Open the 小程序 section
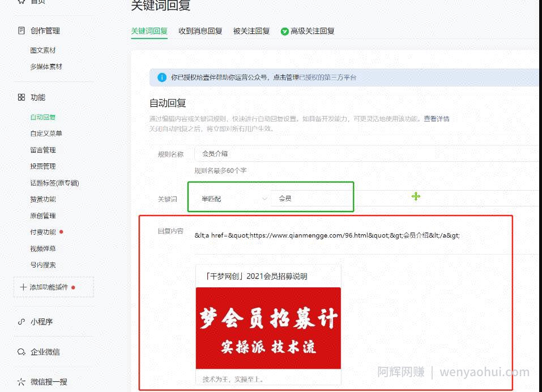The image size is (542, 392). pyautogui.click(x=41, y=321)
